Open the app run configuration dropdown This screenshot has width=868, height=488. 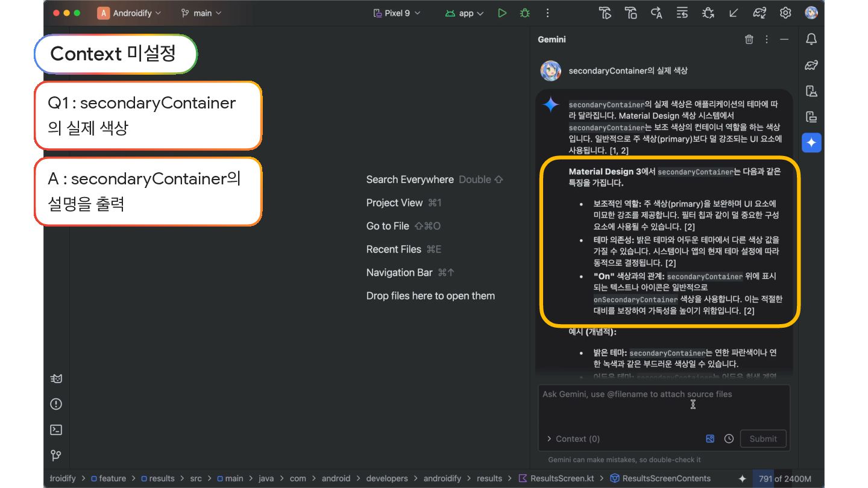tap(464, 13)
